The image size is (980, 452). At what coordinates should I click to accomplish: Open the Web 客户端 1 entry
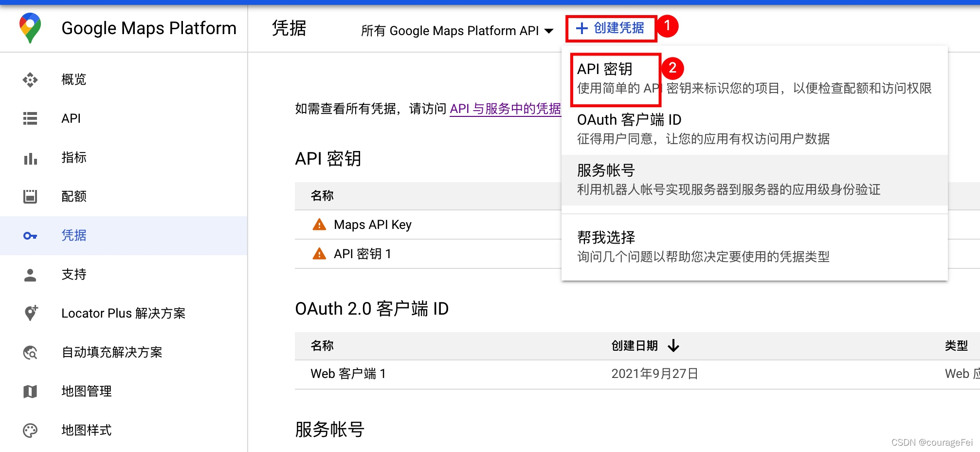(348, 374)
